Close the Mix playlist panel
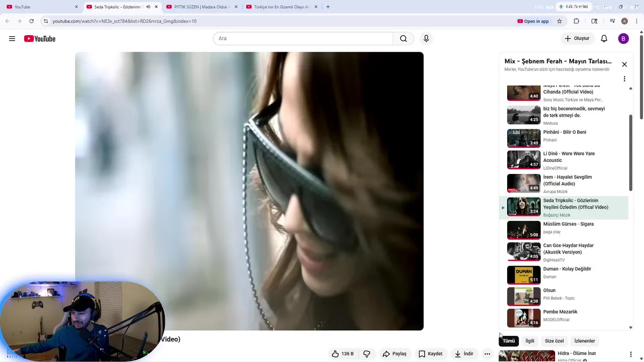This screenshot has height=362, width=644. pyautogui.click(x=624, y=64)
